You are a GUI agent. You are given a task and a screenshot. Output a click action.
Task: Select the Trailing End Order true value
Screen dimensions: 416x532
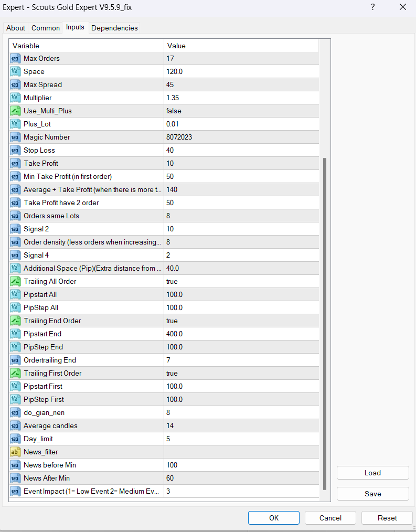[241, 321]
